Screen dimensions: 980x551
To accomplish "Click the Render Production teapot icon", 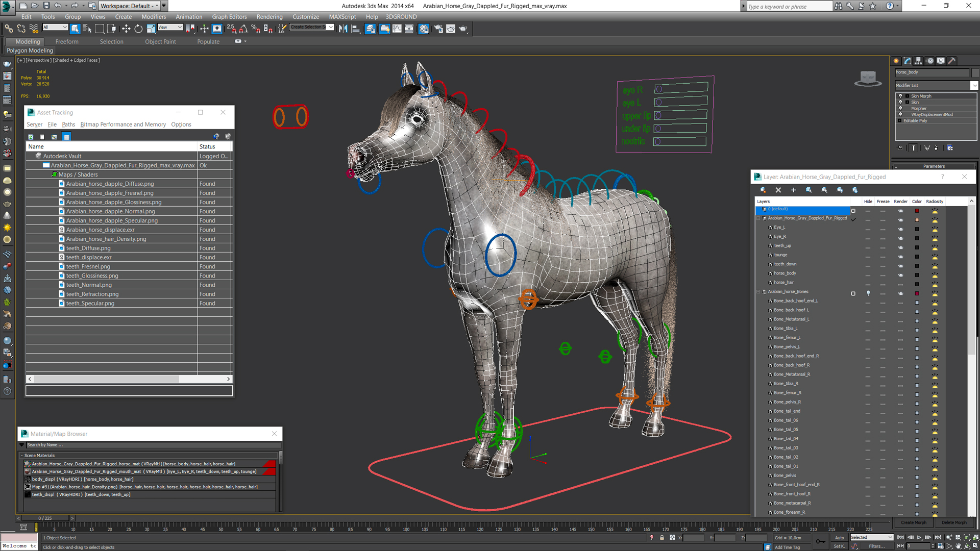I will (463, 29).
